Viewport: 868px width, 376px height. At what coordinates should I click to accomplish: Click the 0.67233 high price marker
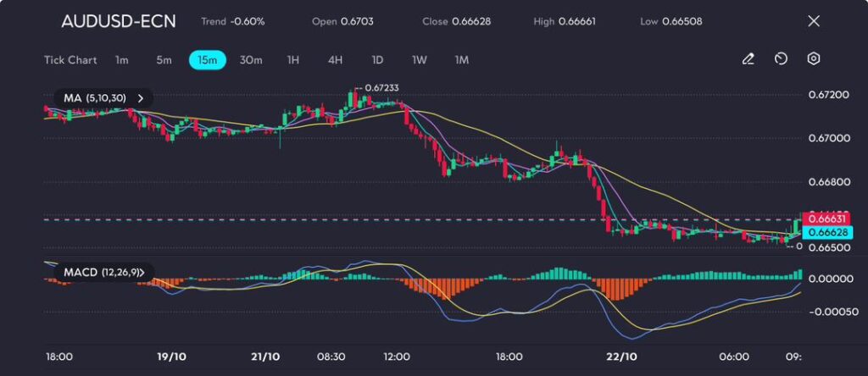pyautogui.click(x=381, y=87)
